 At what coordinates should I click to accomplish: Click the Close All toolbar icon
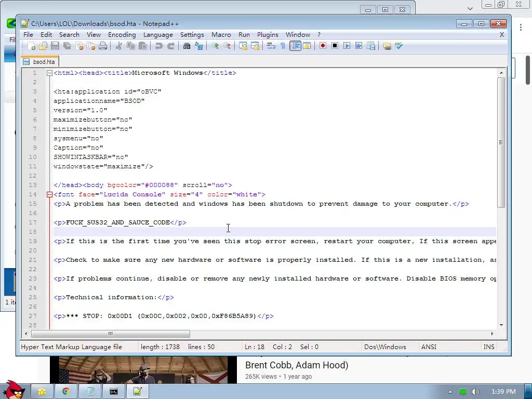[x=91, y=46]
